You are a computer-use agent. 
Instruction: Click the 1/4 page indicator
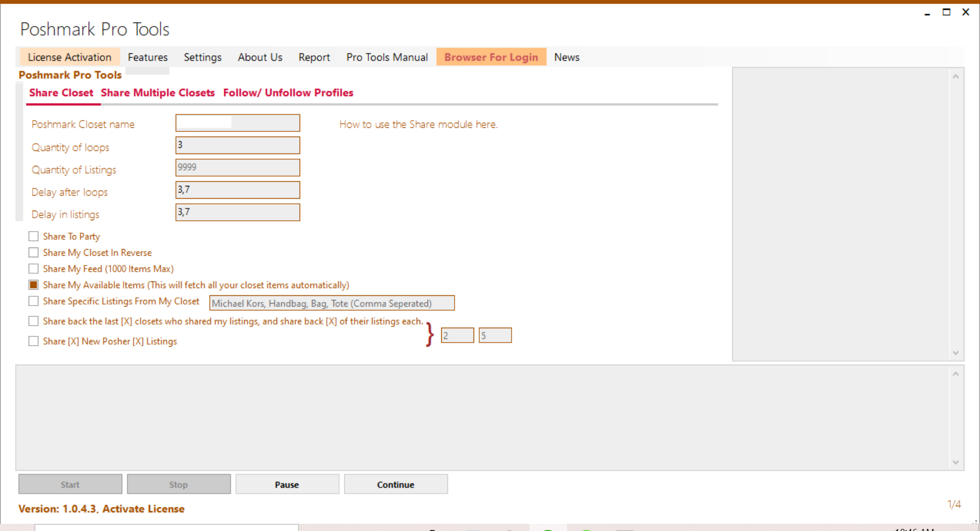coord(954,504)
